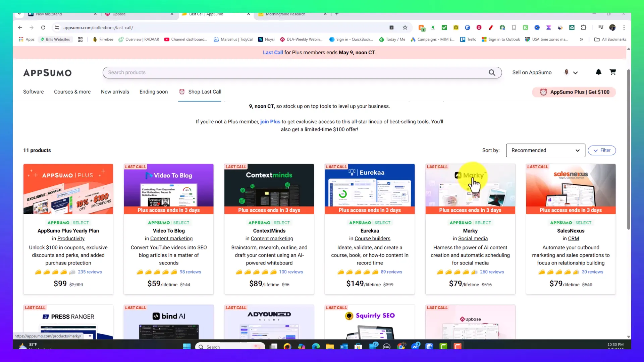Viewport: 644px width, 362px height.
Task: Open the Courses & more menu
Action: pos(72,92)
